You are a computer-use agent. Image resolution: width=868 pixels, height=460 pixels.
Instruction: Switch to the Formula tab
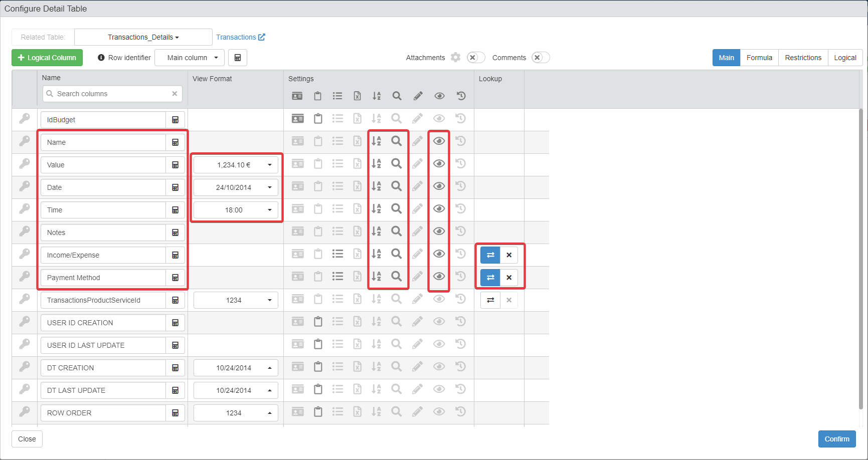(759, 58)
